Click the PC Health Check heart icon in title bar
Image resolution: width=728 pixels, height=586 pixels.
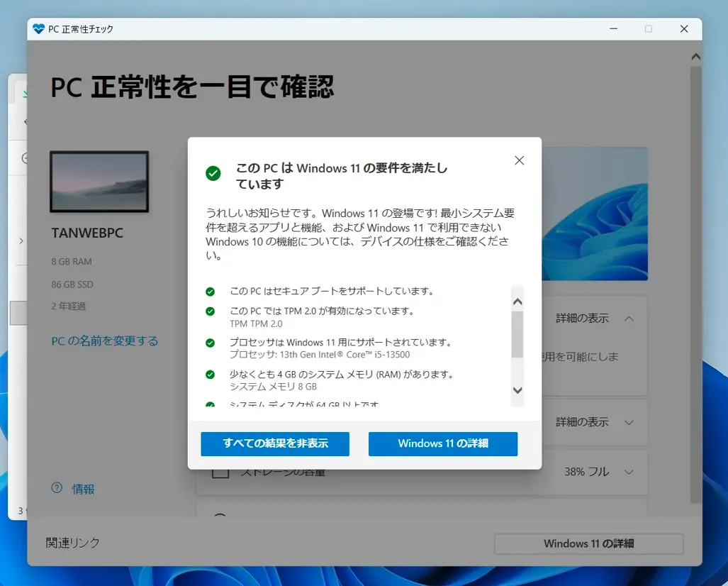[x=38, y=29]
